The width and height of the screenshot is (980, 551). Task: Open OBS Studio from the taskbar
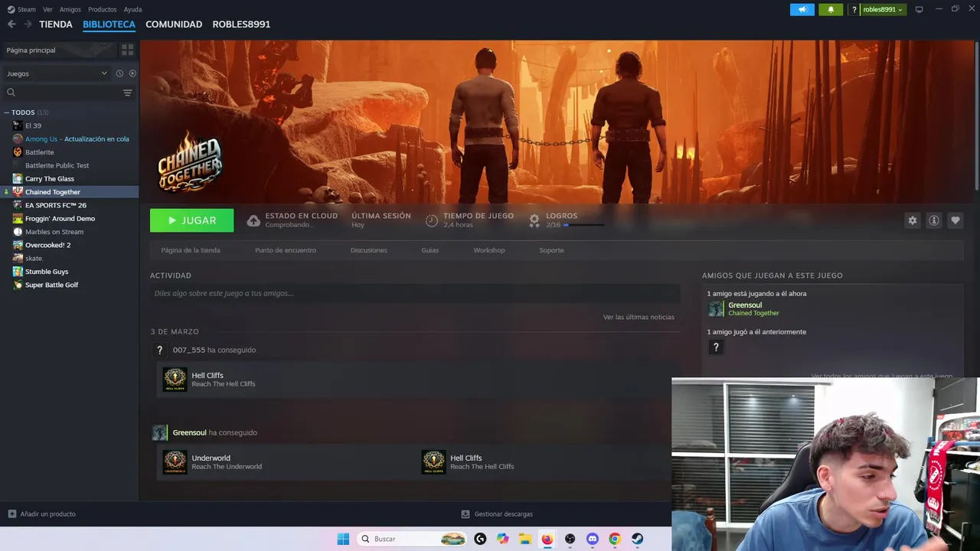click(570, 539)
